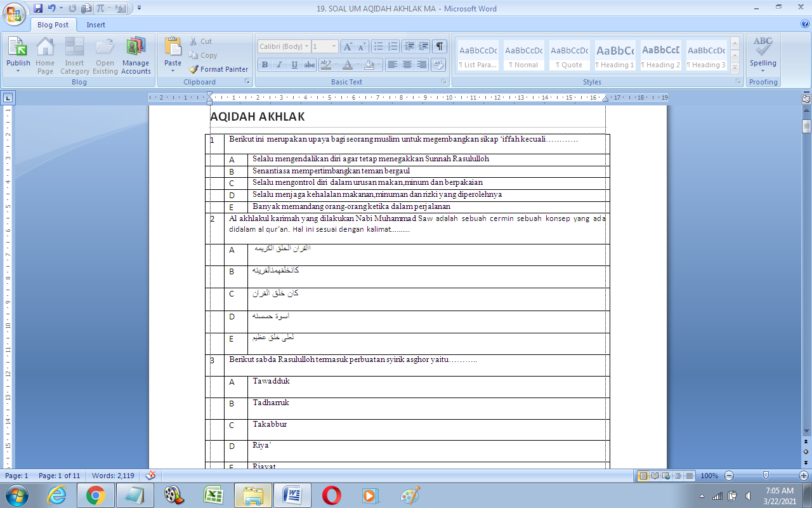Click the vertical scrollbar thumb
The width and height of the screenshot is (812, 508).
point(806,126)
